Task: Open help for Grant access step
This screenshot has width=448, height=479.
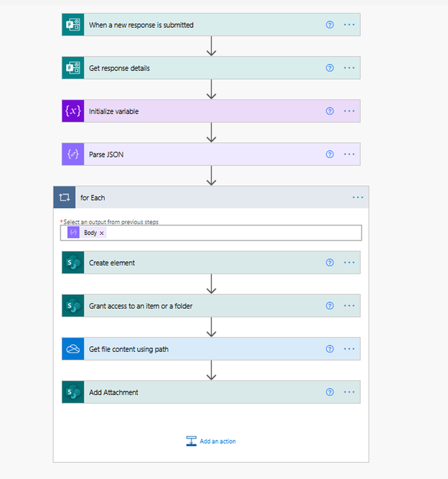Action: (x=330, y=306)
